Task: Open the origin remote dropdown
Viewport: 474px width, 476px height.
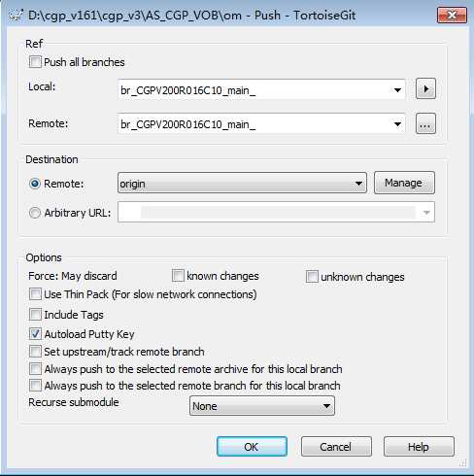Action: point(242,183)
